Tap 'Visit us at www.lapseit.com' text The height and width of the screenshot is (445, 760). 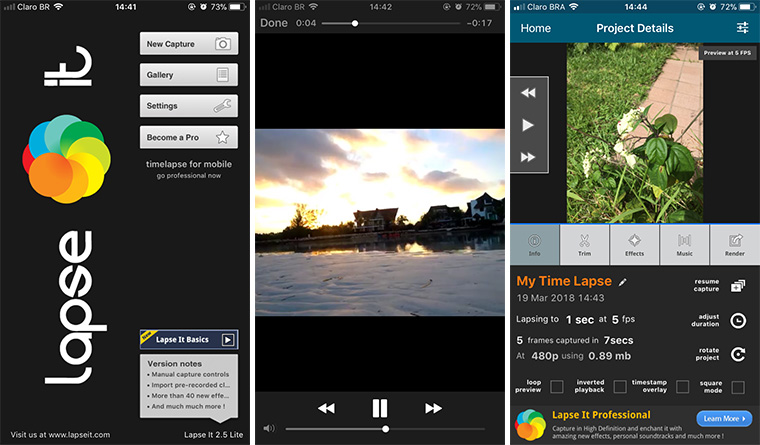point(60,435)
